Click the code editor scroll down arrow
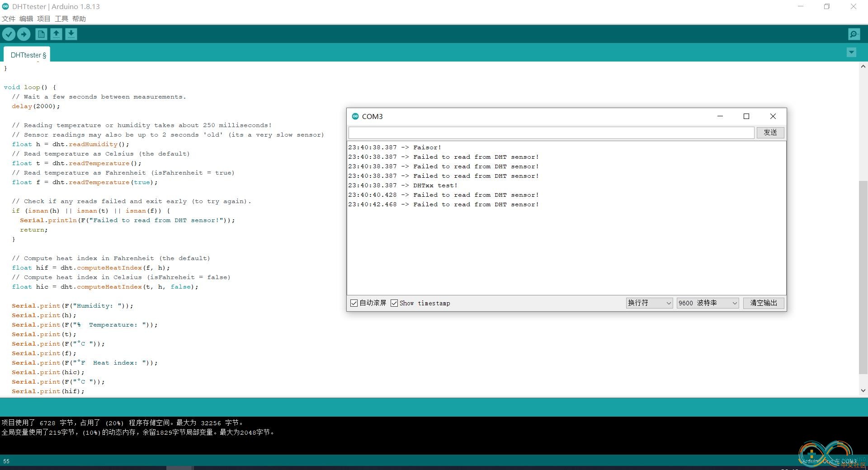This screenshot has width=868, height=470. point(863,390)
